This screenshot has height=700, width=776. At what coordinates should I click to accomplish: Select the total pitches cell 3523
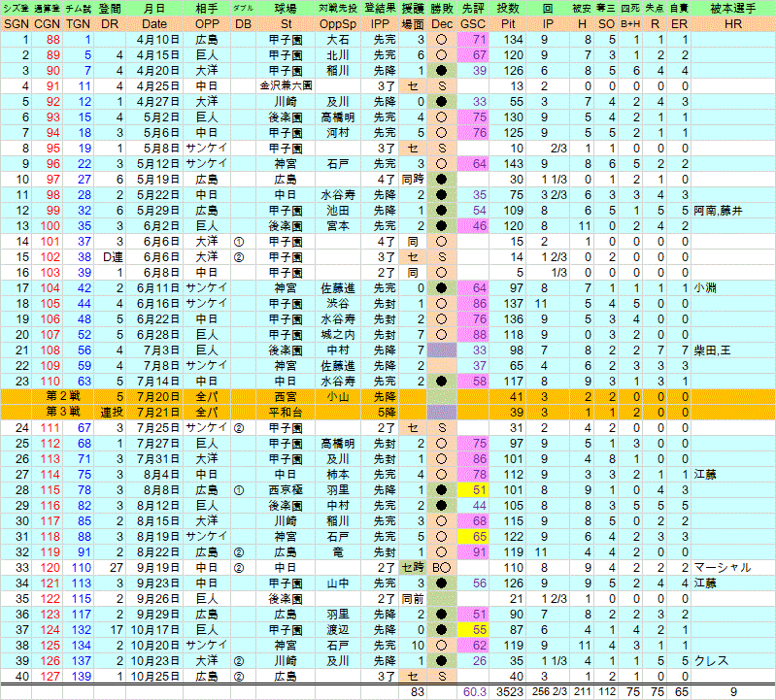[x=509, y=692]
